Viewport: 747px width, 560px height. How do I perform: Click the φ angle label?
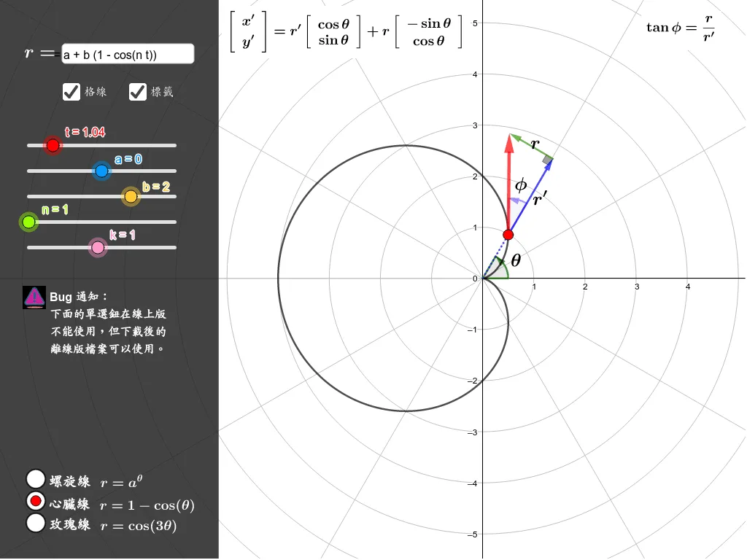[521, 184]
